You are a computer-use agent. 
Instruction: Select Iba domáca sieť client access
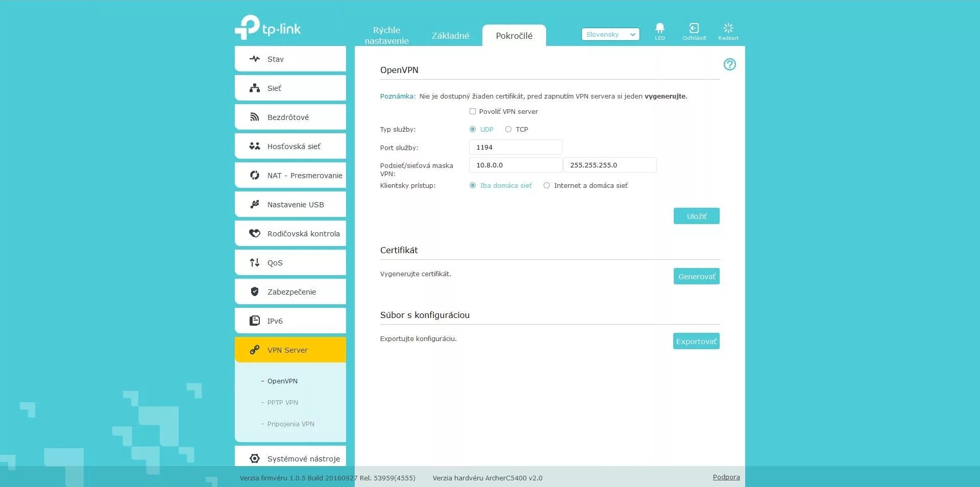(x=473, y=185)
